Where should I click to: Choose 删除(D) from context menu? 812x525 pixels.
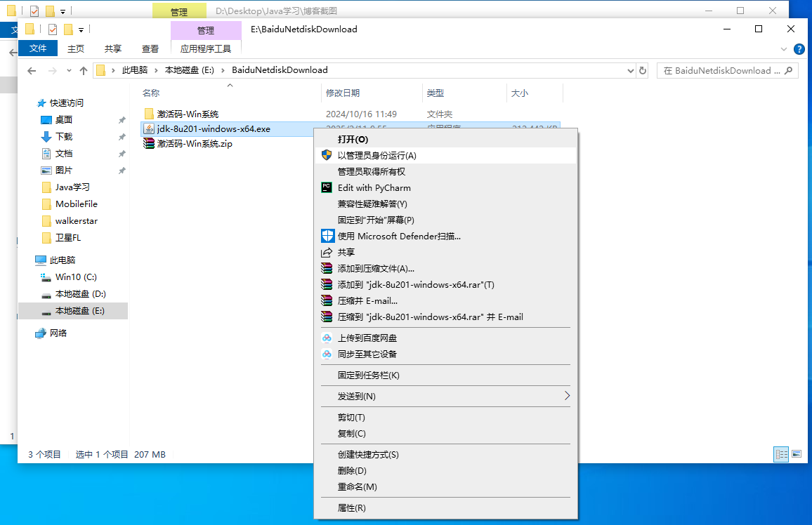click(x=445, y=470)
